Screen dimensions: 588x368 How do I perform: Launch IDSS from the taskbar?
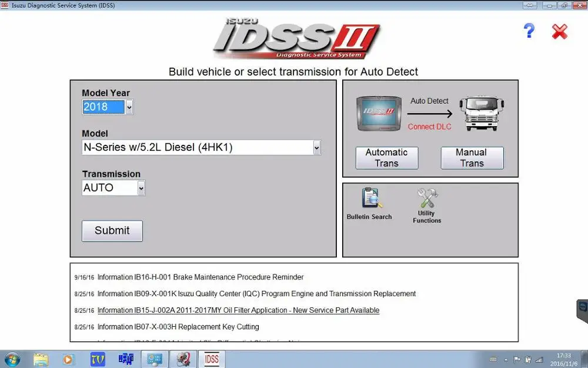pos(211,359)
